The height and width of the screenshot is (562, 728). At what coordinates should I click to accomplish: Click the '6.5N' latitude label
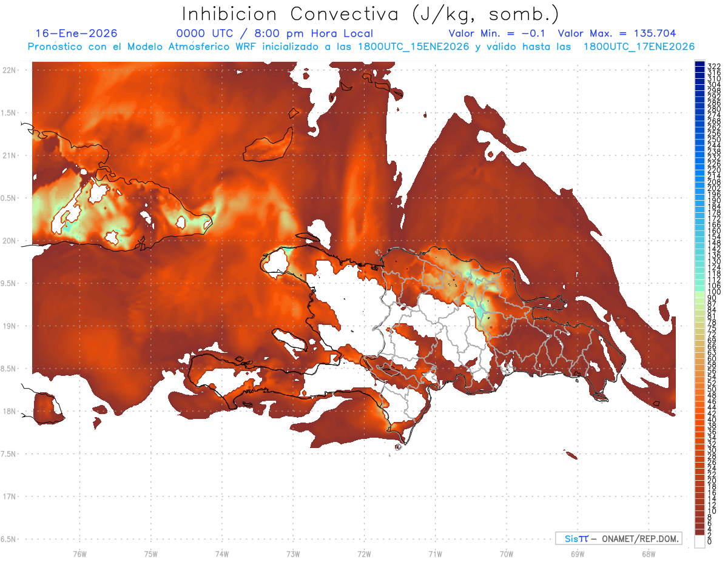9,539
